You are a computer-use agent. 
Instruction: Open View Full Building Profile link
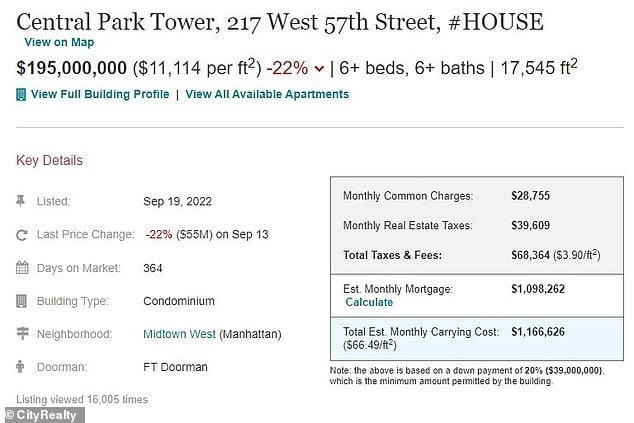[x=98, y=94]
